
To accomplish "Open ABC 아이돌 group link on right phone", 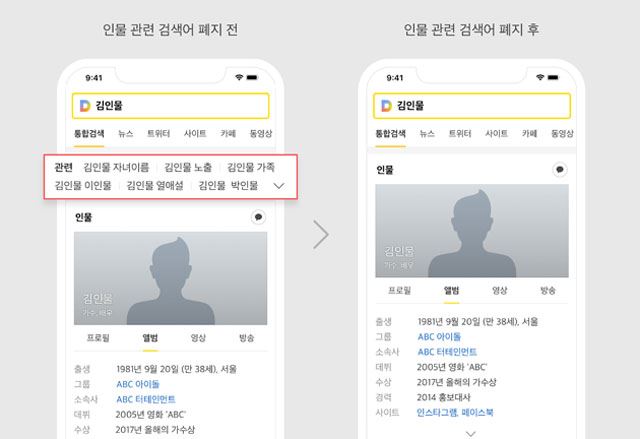I will pos(439,337).
